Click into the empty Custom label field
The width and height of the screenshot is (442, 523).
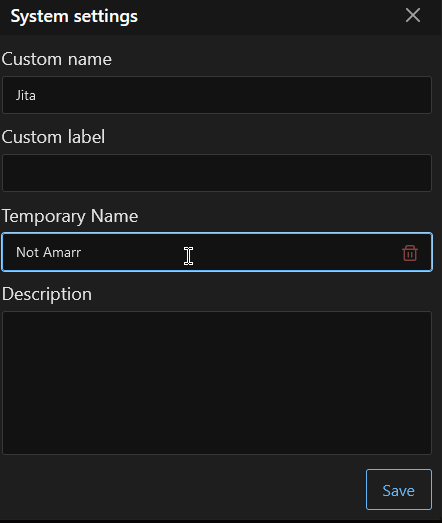coord(217,173)
